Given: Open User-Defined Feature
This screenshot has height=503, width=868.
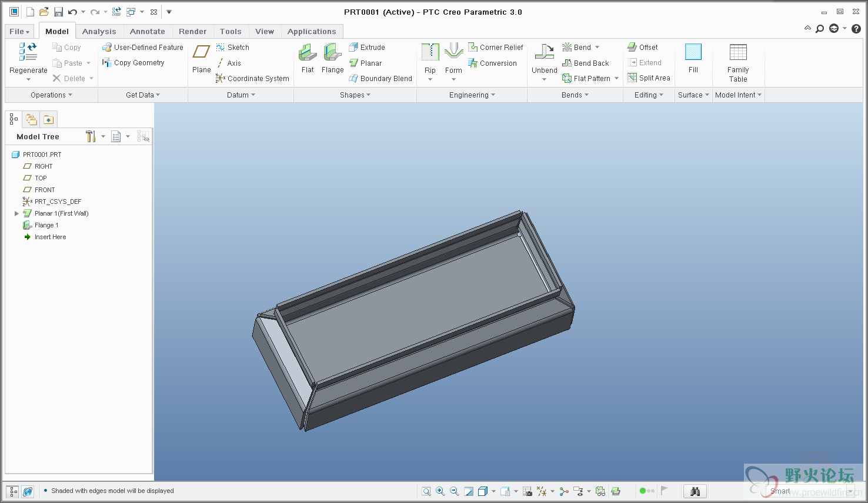Looking at the screenshot, I should tap(143, 48).
